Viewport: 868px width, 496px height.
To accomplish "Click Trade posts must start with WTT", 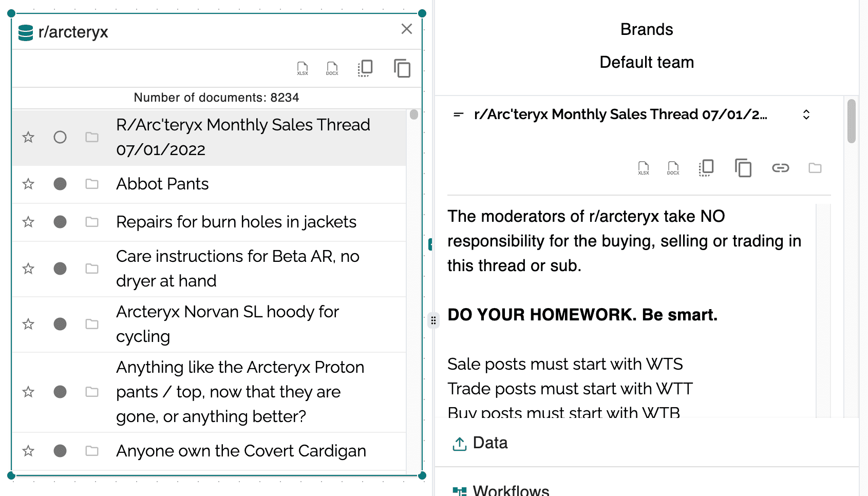I will coord(570,389).
